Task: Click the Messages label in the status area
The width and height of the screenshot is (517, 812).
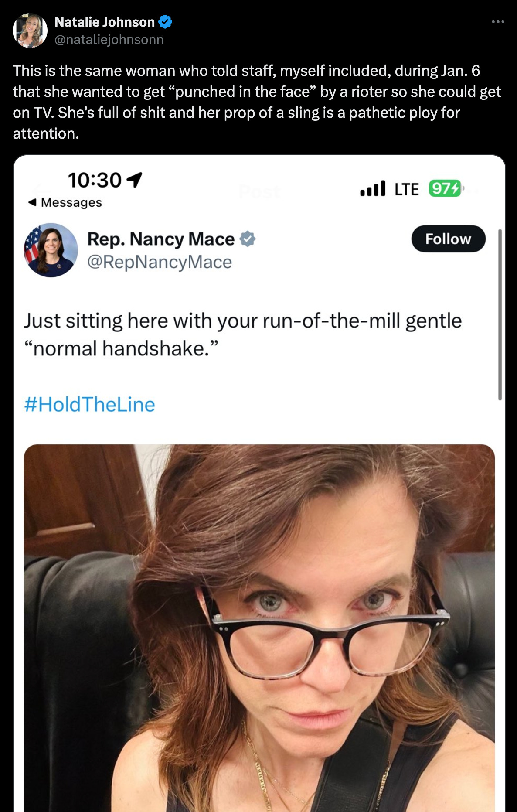Action: (x=71, y=202)
